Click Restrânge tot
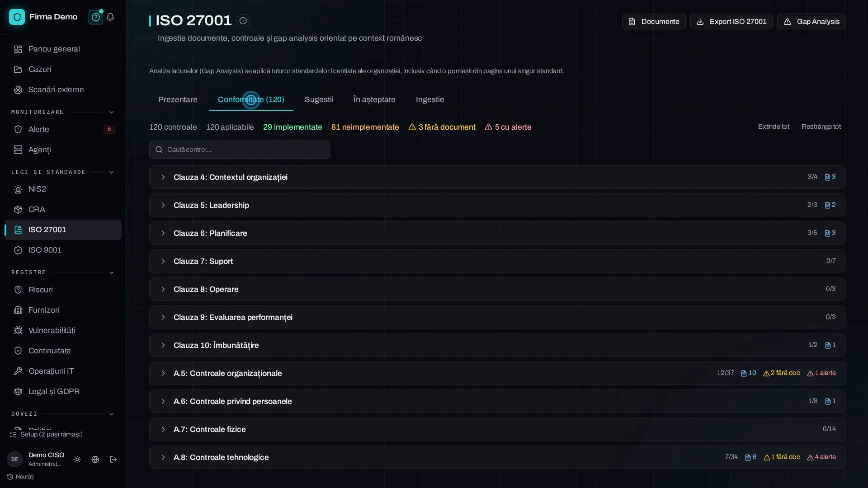868x488 pixels. (821, 127)
